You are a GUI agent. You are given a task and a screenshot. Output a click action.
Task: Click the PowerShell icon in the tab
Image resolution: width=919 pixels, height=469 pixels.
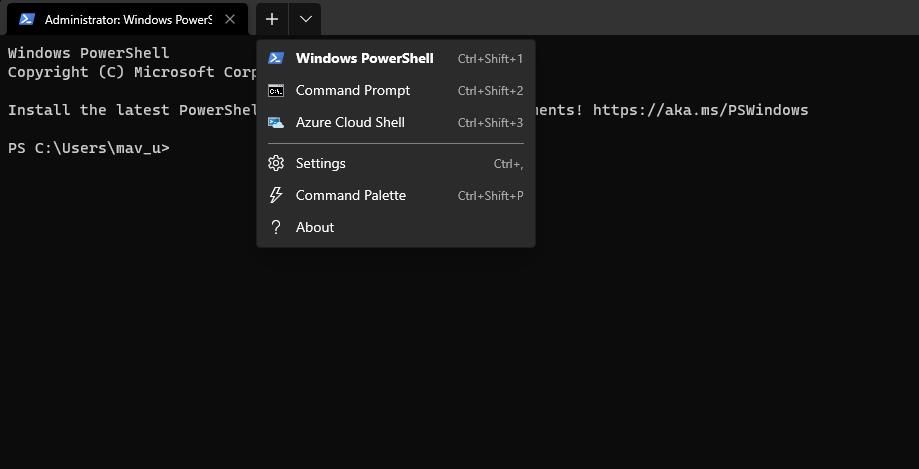coord(27,19)
